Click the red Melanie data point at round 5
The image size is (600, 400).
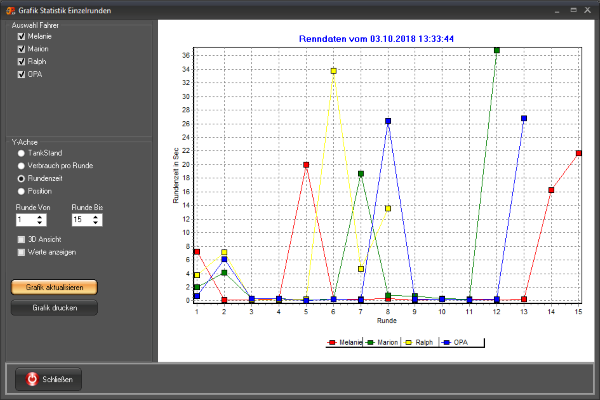click(306, 165)
